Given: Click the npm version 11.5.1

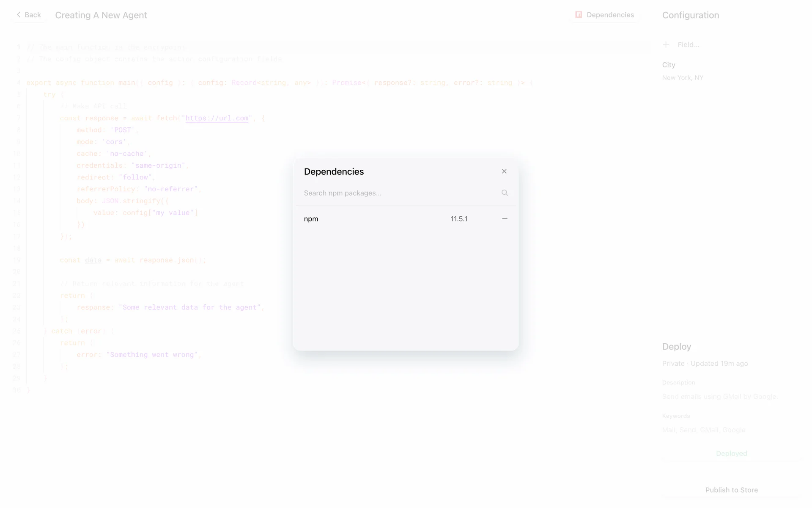Looking at the screenshot, I should 459,219.
